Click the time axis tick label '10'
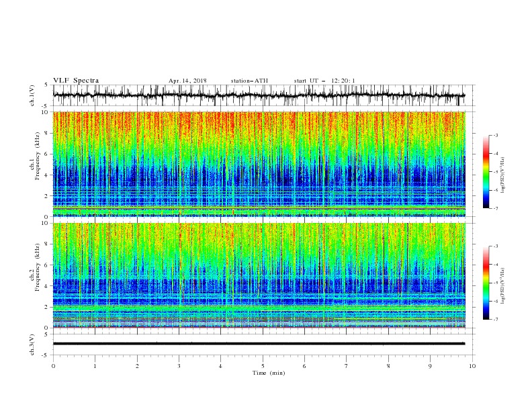The height and width of the screenshot is (411, 532). [472, 366]
